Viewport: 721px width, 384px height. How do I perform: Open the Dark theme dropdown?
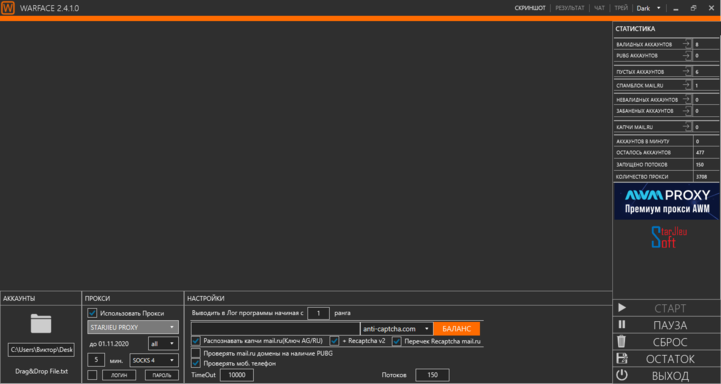pos(648,8)
